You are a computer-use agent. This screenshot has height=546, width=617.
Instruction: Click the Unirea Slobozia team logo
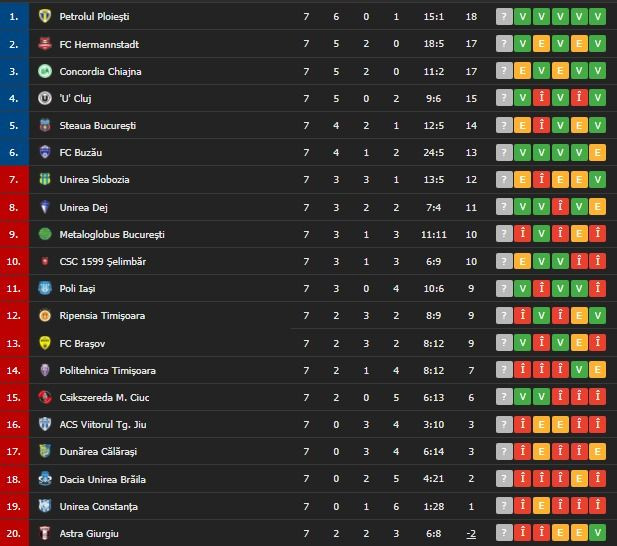pyautogui.click(x=45, y=179)
